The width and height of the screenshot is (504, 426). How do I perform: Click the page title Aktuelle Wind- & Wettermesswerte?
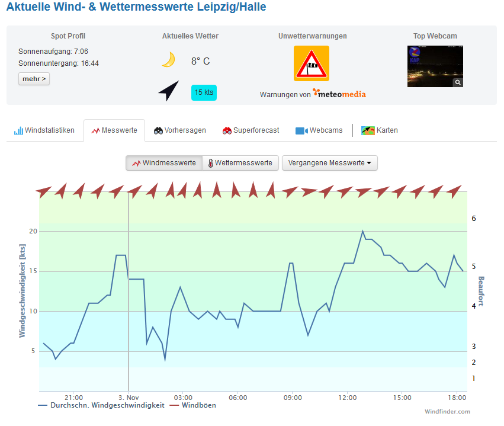click(136, 7)
